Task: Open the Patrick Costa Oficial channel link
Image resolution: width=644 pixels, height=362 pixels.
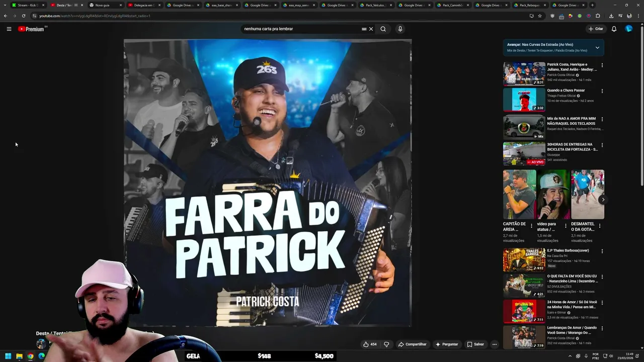Action: pyautogui.click(x=560, y=75)
